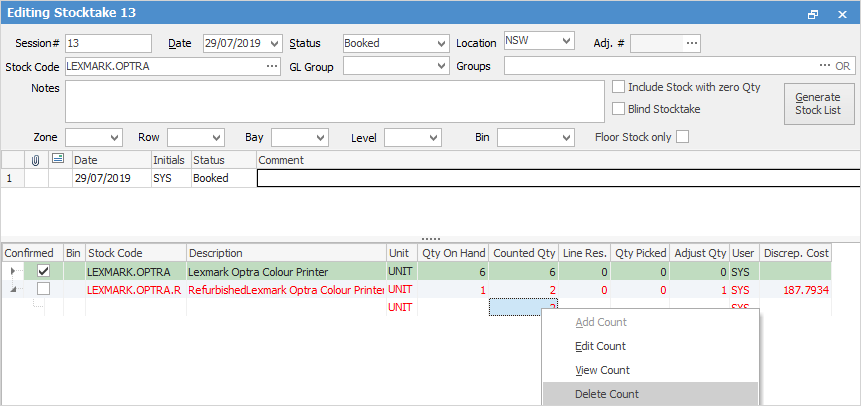Select Edit Count in the context menu
This screenshot has height=406, width=861.
(x=600, y=346)
